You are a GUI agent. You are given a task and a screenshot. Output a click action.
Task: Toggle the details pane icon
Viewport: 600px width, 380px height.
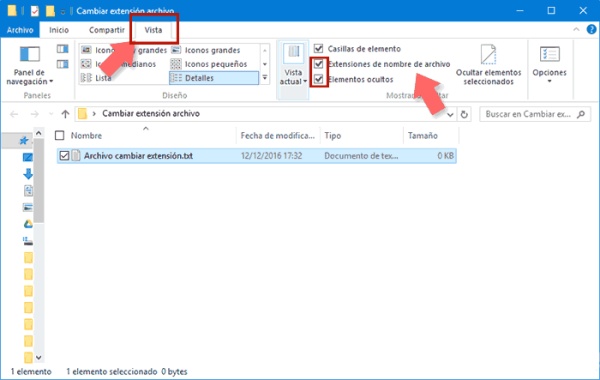click(62, 64)
